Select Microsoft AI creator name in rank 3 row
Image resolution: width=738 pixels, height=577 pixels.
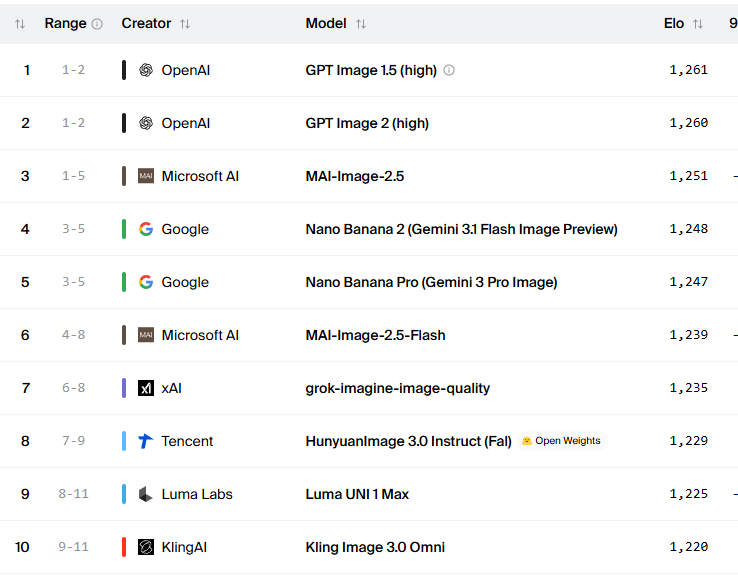pos(200,176)
